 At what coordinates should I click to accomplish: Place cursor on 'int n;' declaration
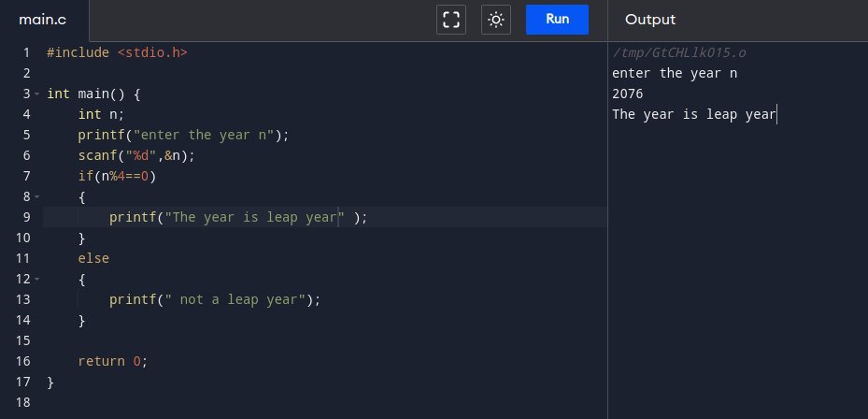click(101, 114)
